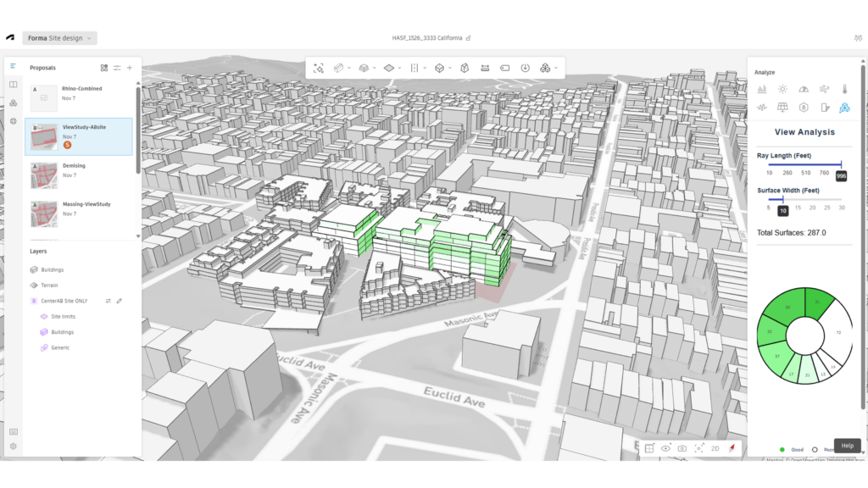Click the Solar panel analysis icon
The image size is (868, 488).
pyautogui.click(x=782, y=108)
